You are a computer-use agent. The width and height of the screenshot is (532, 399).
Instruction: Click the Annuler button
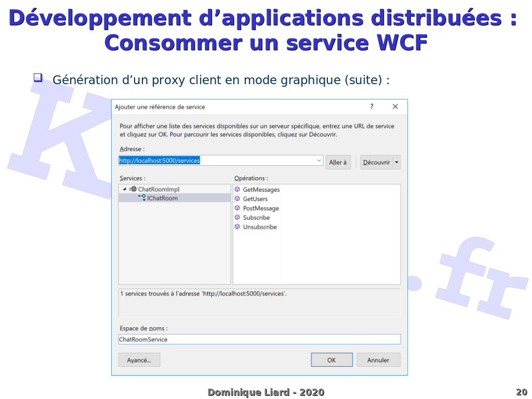378,360
